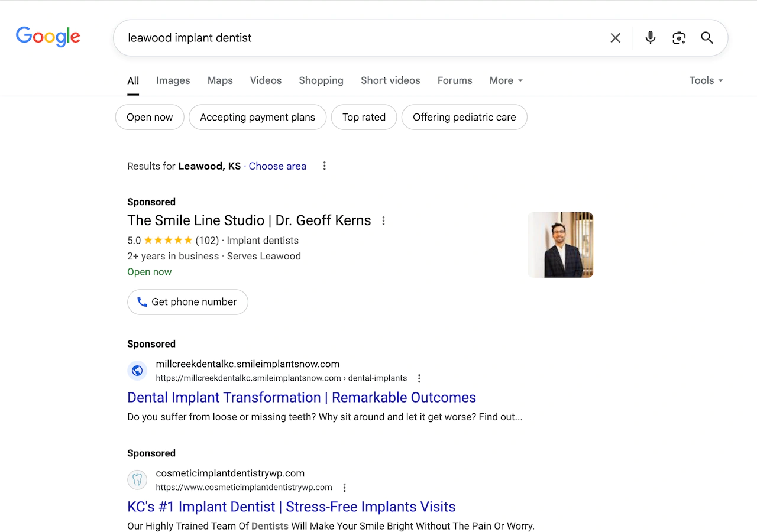Click the 'Leawood, KS' location text
Viewport: 757px width, 532px height.
coord(210,166)
